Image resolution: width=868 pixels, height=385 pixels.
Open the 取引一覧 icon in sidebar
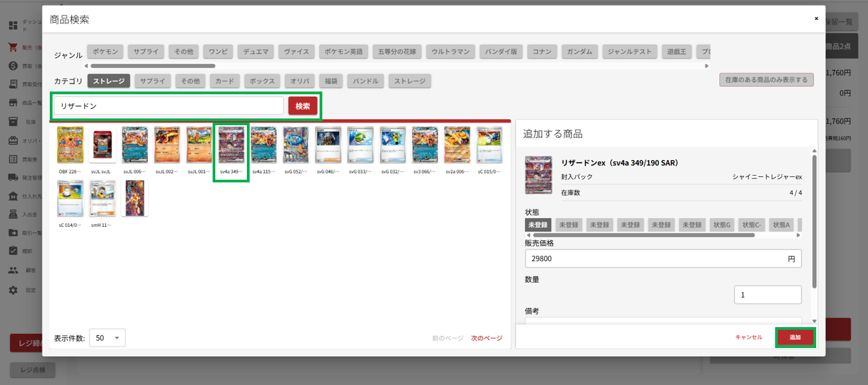(13, 233)
